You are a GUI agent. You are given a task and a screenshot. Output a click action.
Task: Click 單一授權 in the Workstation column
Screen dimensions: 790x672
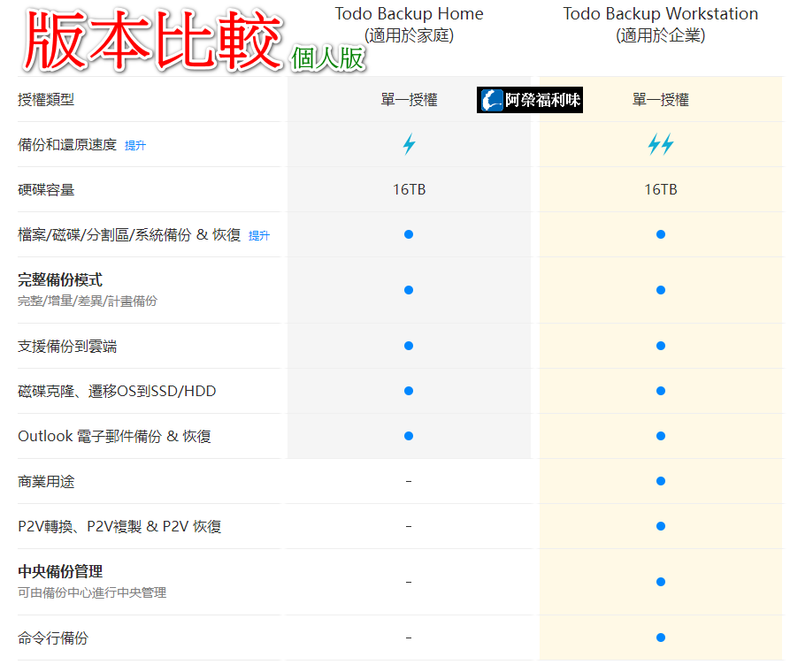(660, 100)
